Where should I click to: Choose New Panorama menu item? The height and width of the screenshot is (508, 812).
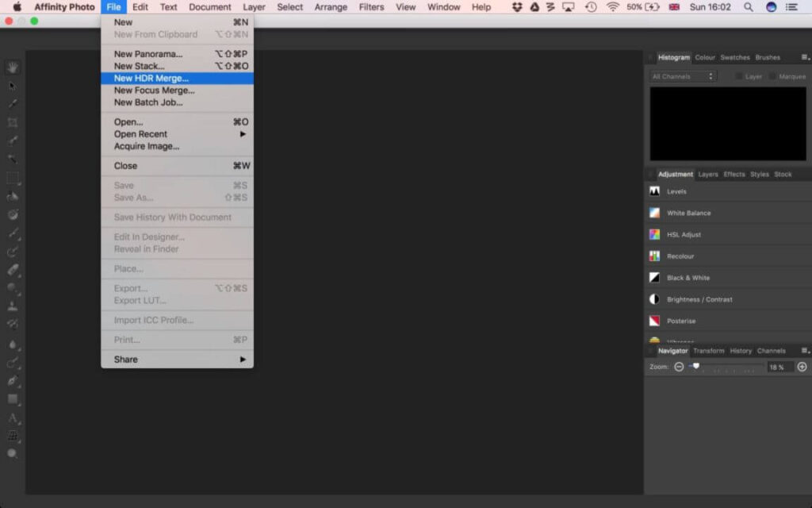pos(177,54)
